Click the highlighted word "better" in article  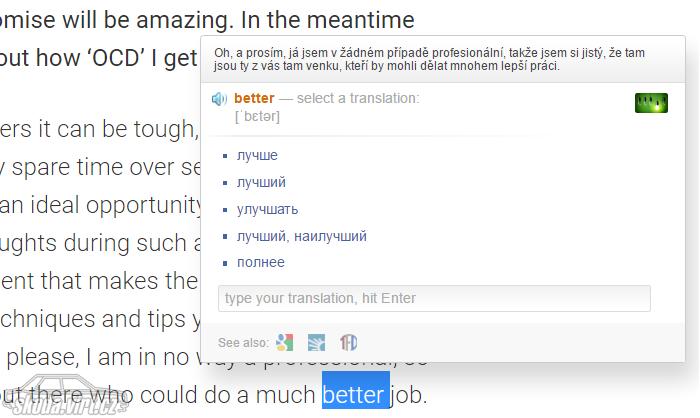[x=356, y=395]
